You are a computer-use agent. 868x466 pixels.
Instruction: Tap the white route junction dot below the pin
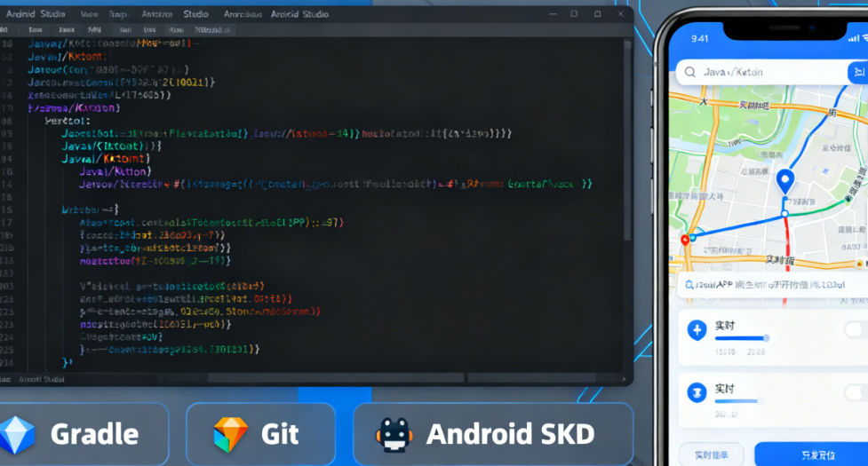point(785,213)
